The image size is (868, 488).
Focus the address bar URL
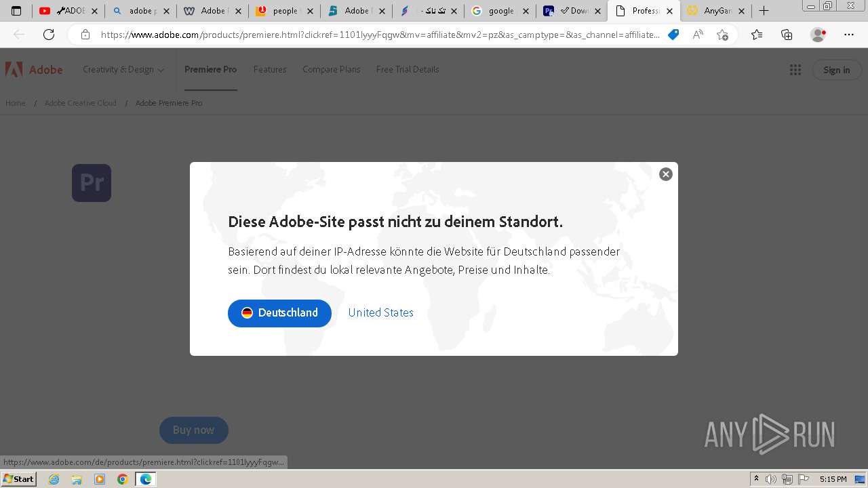point(380,35)
